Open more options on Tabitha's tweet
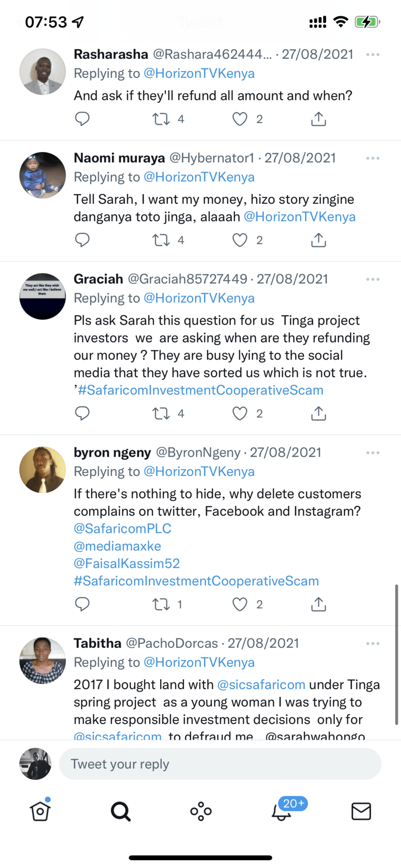Screen dimensions: 401x868 373,643
